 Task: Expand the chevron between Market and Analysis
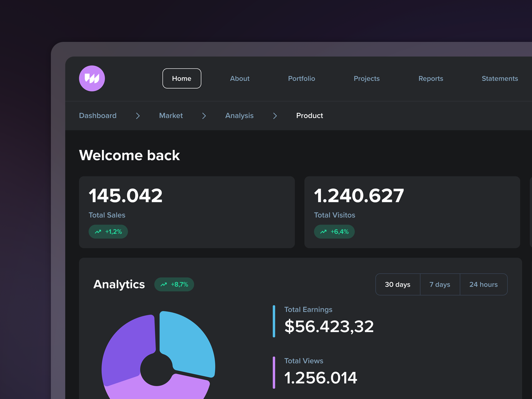[x=204, y=116]
